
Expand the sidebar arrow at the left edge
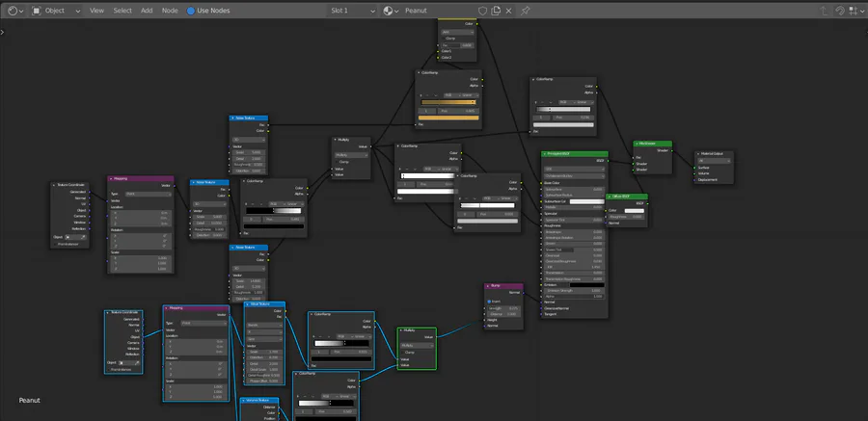(x=3, y=32)
